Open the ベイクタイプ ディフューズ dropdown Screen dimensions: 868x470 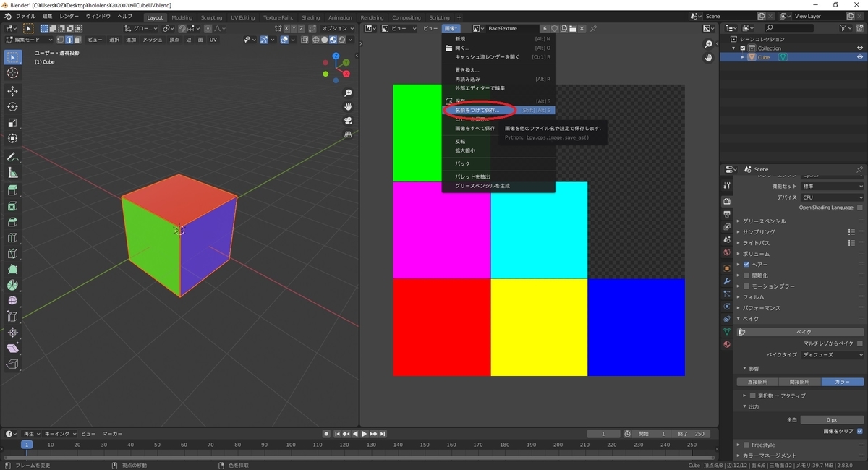point(832,355)
